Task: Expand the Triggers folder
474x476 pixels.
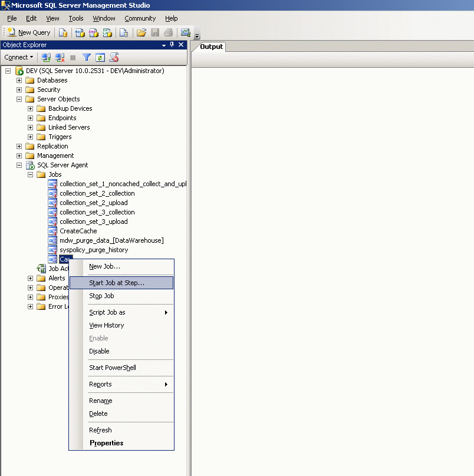Action: point(31,137)
